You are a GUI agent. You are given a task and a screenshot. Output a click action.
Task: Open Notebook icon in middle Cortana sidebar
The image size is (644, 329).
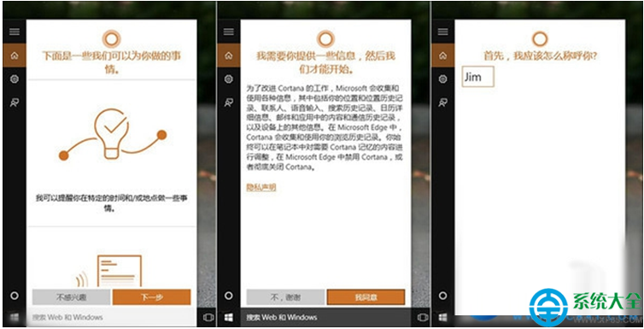pyautogui.click(x=229, y=79)
